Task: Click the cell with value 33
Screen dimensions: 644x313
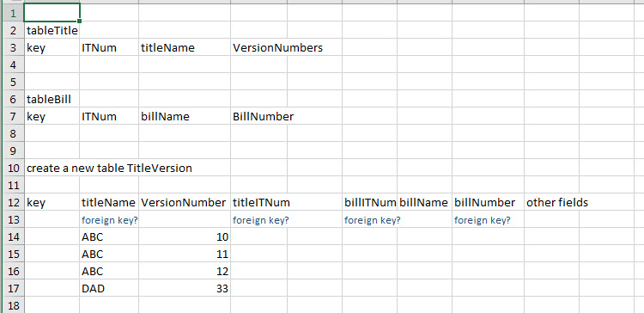Action: [x=185, y=288]
